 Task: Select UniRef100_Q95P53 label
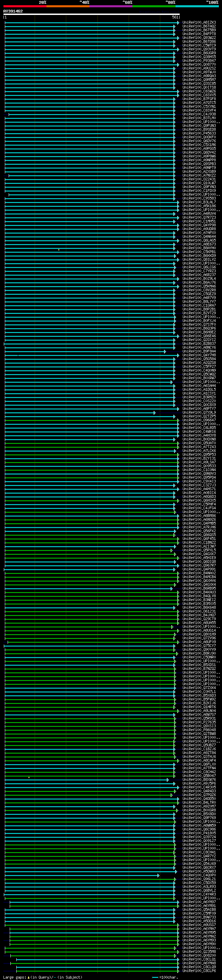[x=199, y=454]
